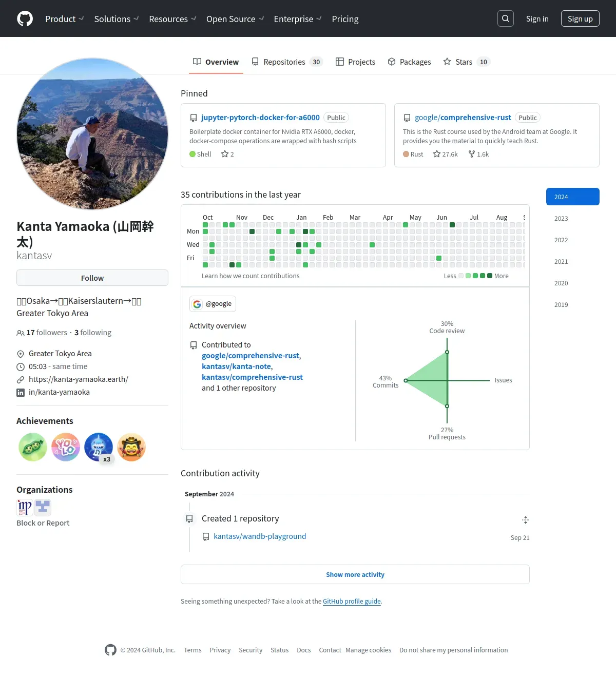Viewport: 616px width, 677px height.
Task: Click the Pair Extraordinaire peas achievement badge
Action: [33, 447]
